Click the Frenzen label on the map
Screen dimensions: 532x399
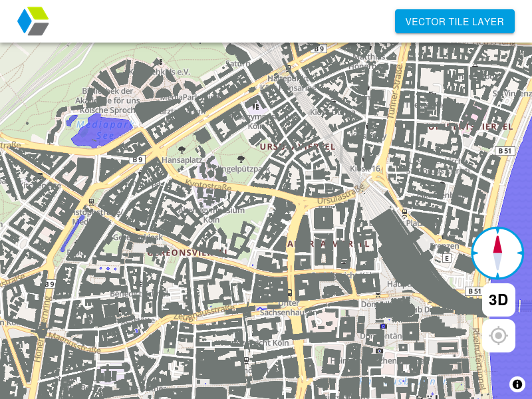click(444, 245)
